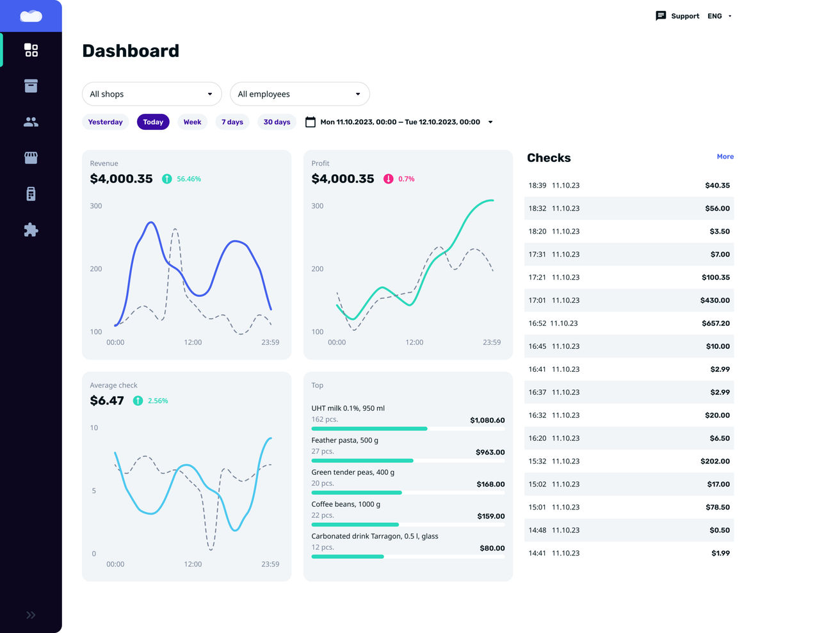Open the archive box icon in sidebar
The width and height of the screenshot is (840, 633).
[31, 86]
